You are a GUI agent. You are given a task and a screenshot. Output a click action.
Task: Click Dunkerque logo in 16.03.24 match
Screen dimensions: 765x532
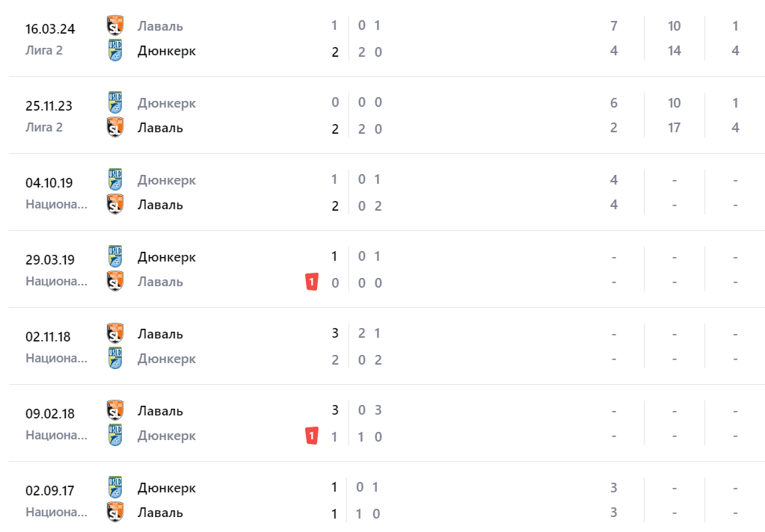(x=115, y=51)
